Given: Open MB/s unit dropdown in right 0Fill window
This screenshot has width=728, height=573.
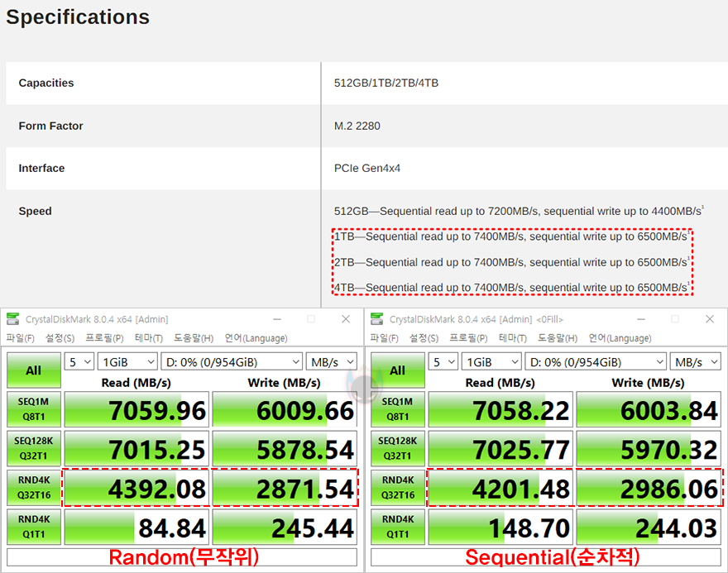Looking at the screenshot, I should 696,362.
